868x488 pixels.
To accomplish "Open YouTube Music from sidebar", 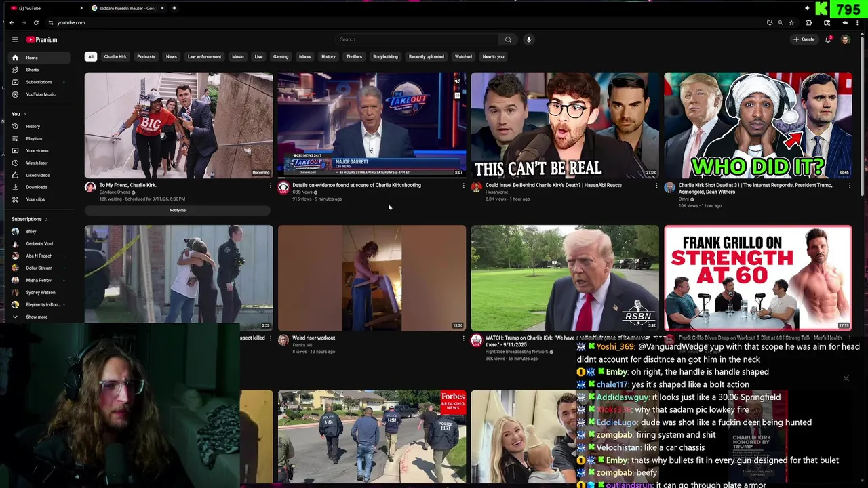I will click(39, 94).
